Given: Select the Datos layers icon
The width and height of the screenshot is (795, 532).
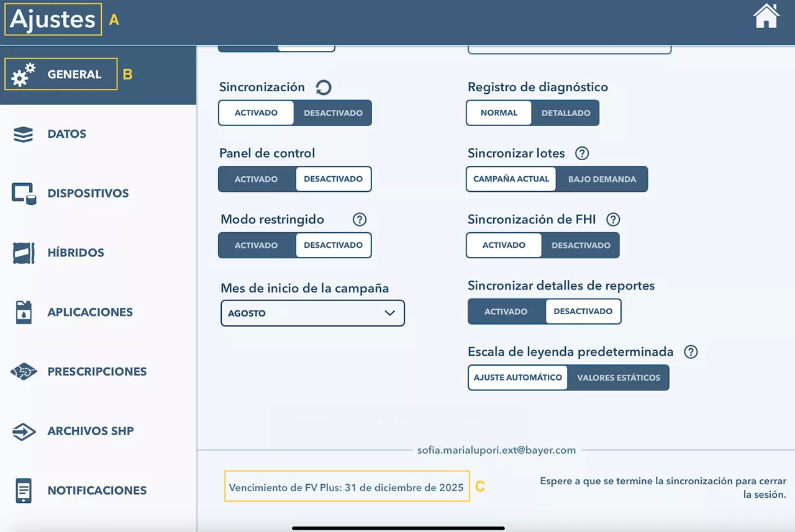Looking at the screenshot, I should point(23,133).
